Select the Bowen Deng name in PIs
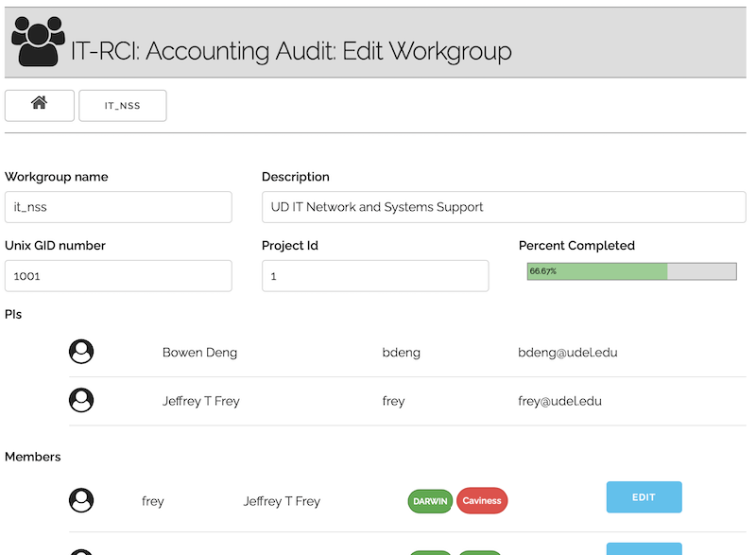The width and height of the screenshot is (756, 555). coord(199,353)
